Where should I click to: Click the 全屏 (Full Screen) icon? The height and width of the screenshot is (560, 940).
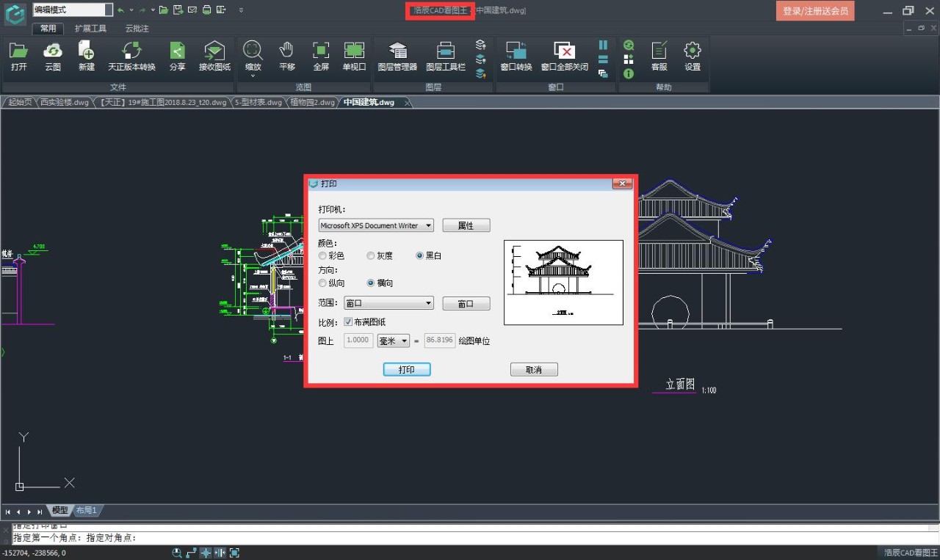tap(320, 57)
